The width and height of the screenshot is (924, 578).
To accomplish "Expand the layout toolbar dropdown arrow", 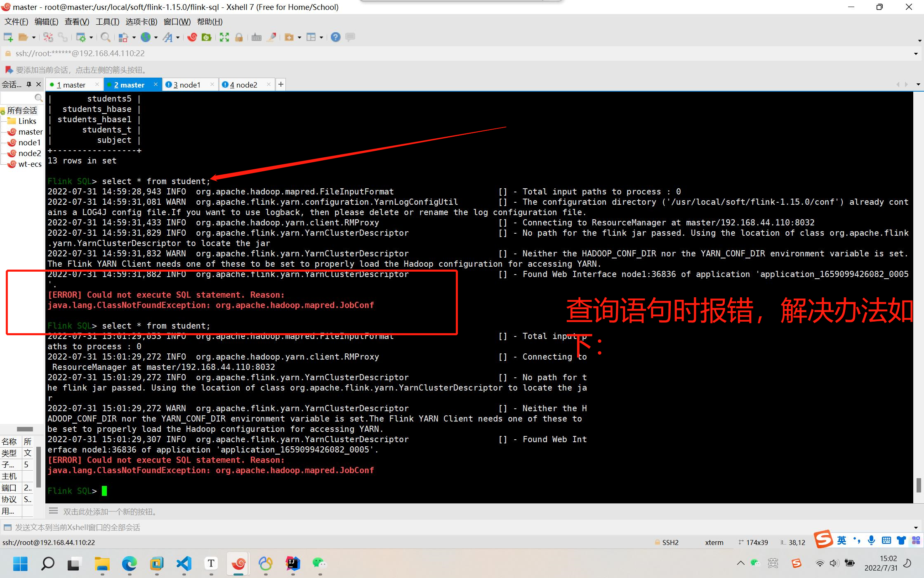I will click(321, 37).
